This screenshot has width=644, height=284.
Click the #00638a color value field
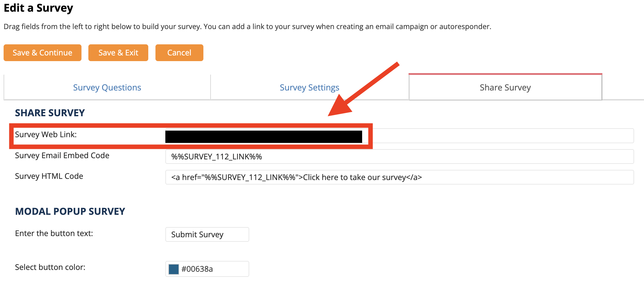[207, 269]
